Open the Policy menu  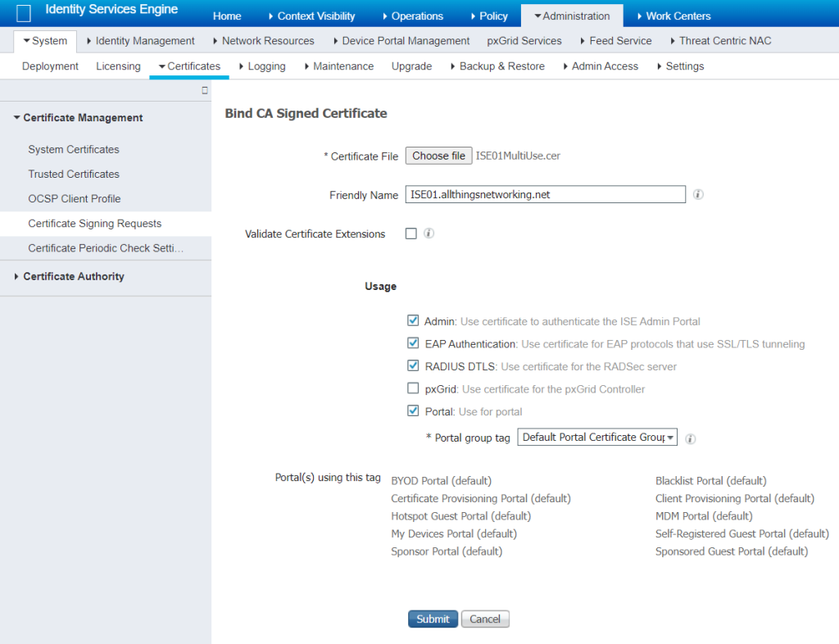490,16
